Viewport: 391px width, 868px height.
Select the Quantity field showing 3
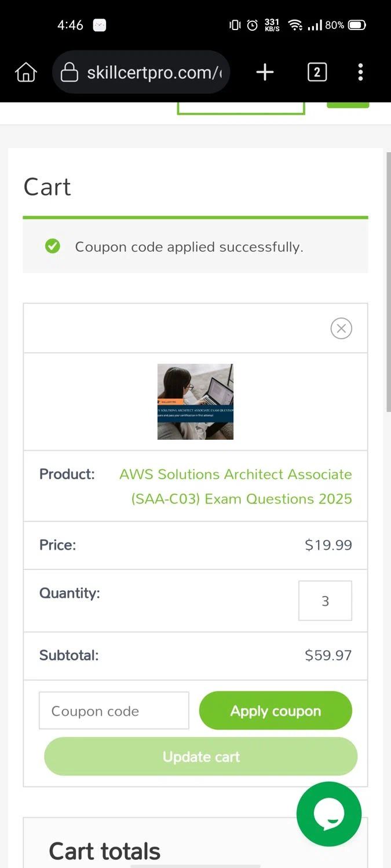325,601
